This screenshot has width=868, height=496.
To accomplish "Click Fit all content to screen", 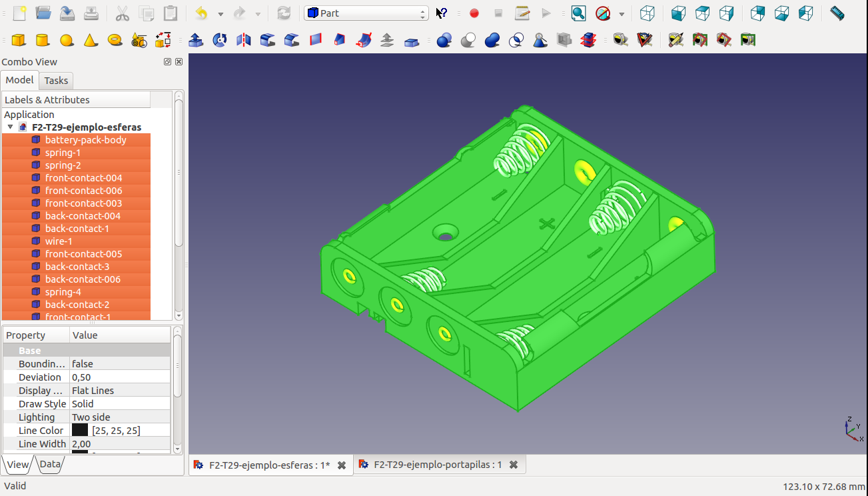I will tap(578, 13).
